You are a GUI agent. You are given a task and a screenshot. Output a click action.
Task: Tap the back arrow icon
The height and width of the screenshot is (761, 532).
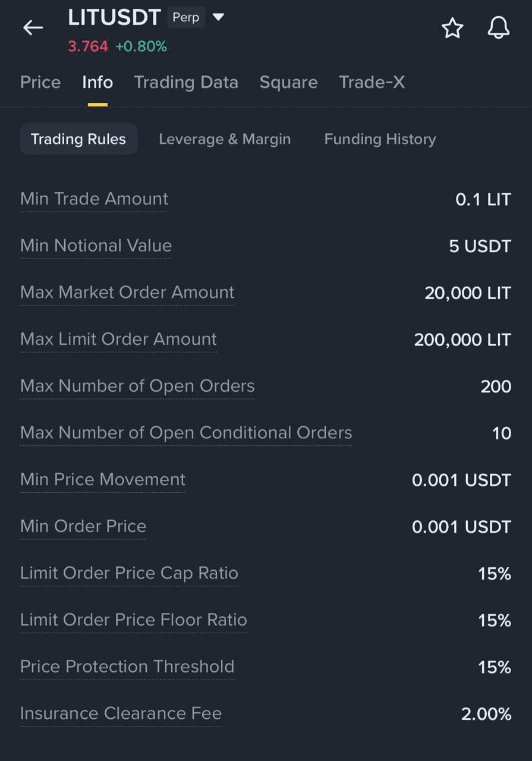point(33,27)
